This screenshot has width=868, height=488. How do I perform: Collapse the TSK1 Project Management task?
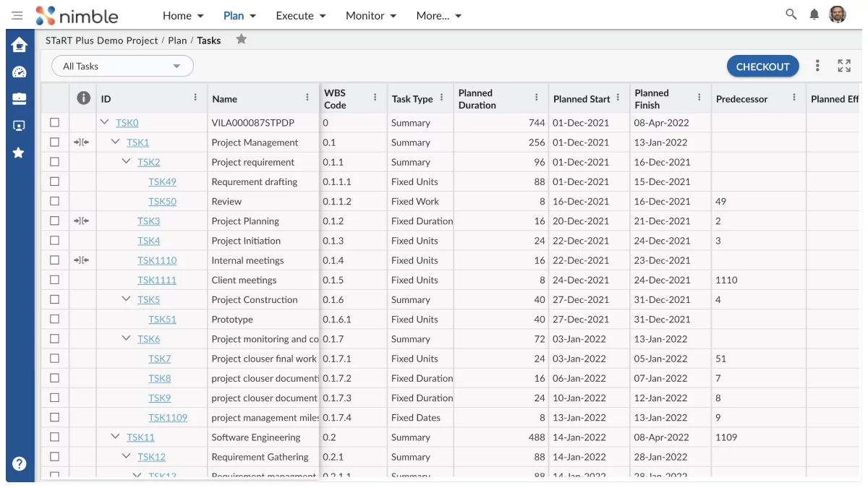[116, 142]
